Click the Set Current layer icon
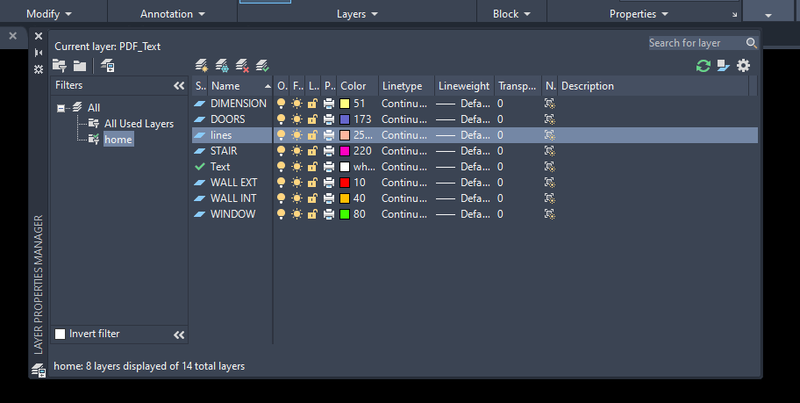800x403 pixels. (x=262, y=66)
